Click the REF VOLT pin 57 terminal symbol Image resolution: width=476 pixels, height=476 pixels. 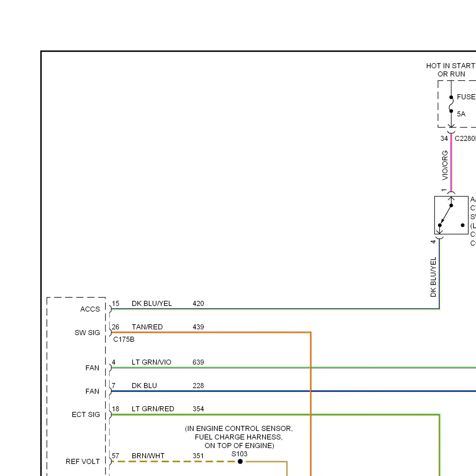pyautogui.click(x=110, y=461)
